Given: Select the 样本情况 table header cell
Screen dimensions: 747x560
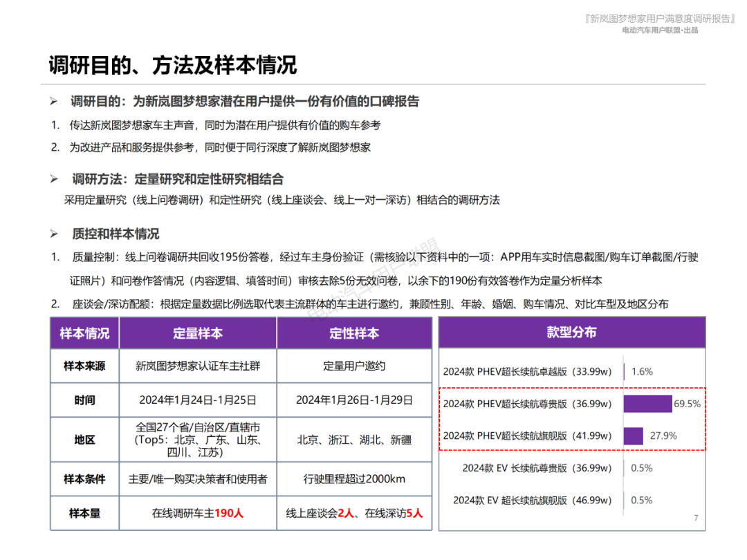Looking at the screenshot, I should [84, 333].
